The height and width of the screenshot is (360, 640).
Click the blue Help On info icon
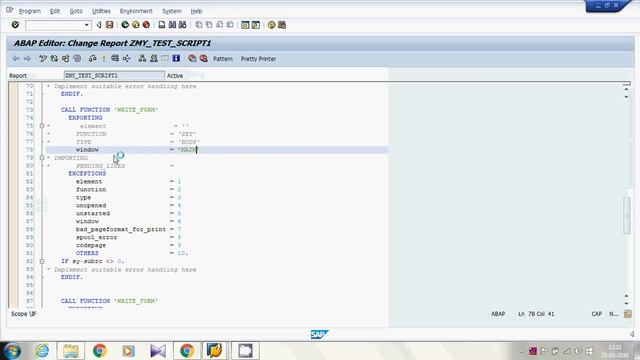coord(176,59)
